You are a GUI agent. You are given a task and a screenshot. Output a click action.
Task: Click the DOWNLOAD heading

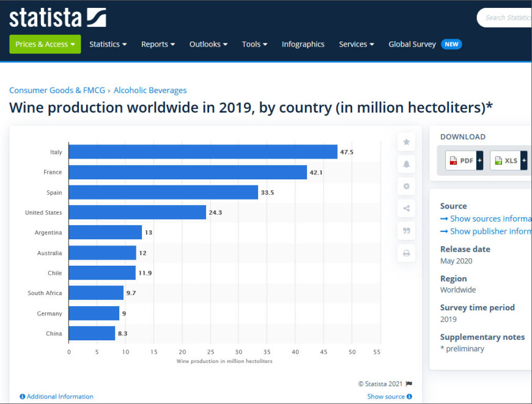[463, 137]
